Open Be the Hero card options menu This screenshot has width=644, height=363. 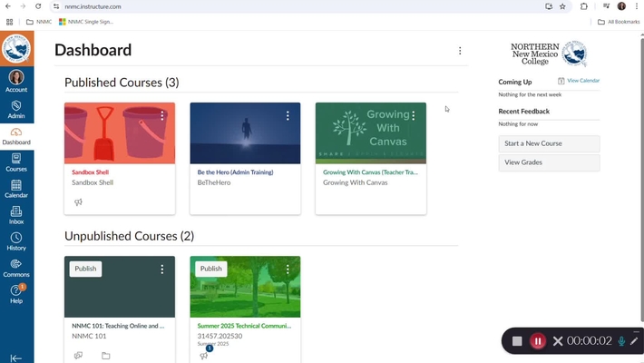pos(288,116)
